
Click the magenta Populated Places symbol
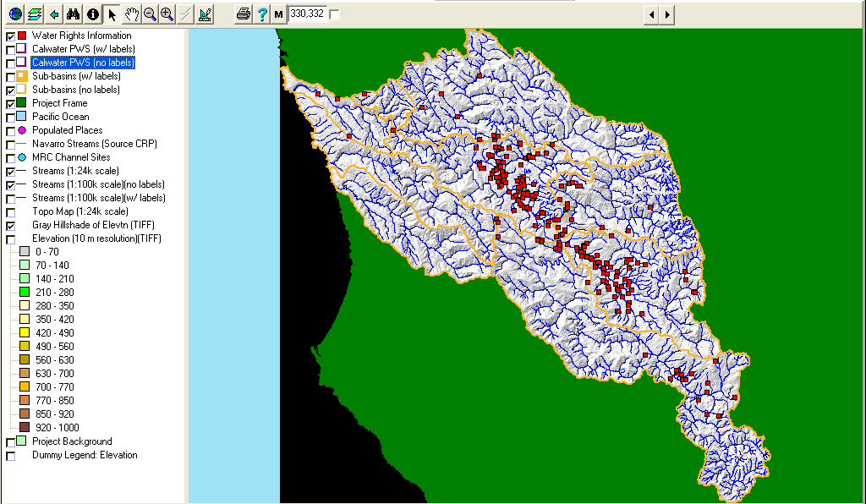pos(21,130)
